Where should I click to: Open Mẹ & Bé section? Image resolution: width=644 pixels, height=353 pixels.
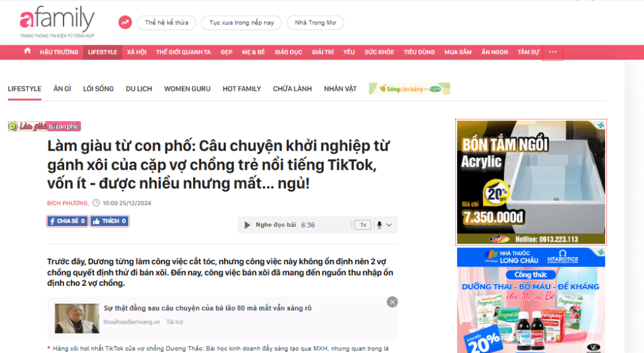253,52
